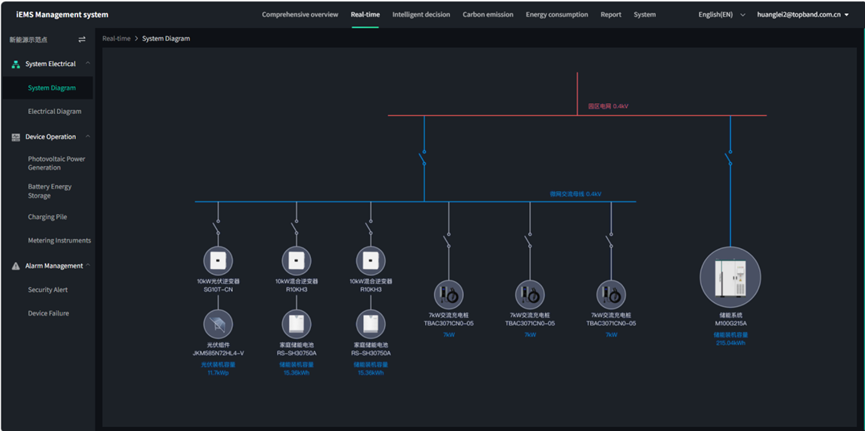
Task: Open the Intelligent decision tab
Action: tap(421, 15)
